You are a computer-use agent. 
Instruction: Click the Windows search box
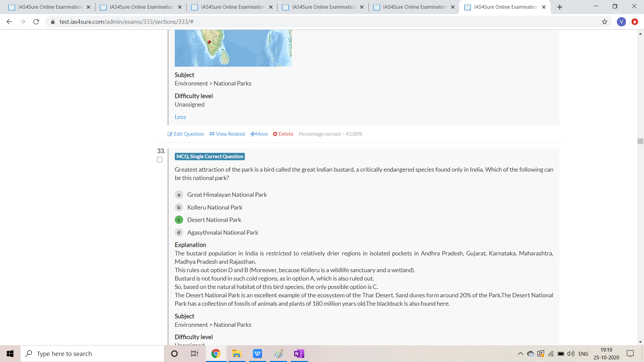point(92,354)
